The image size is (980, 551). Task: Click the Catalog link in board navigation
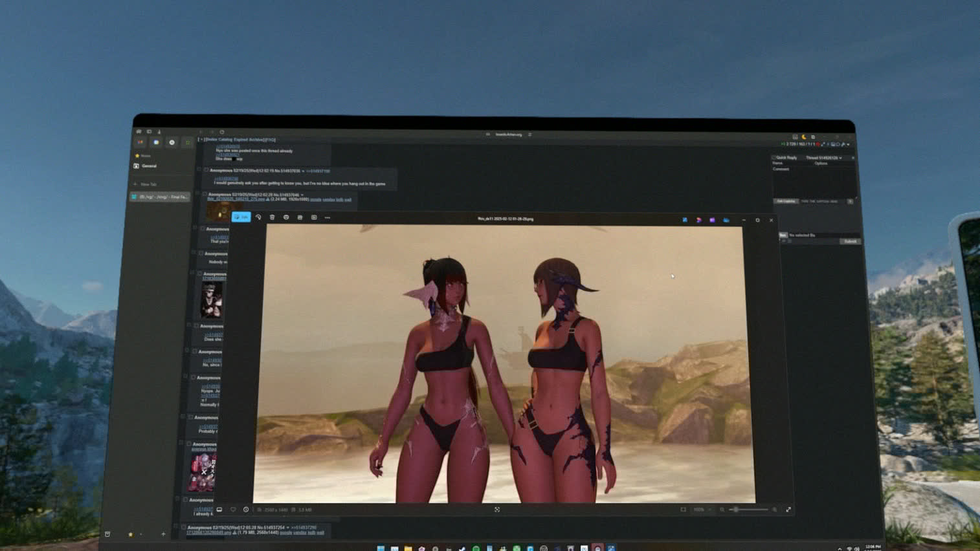coord(225,140)
